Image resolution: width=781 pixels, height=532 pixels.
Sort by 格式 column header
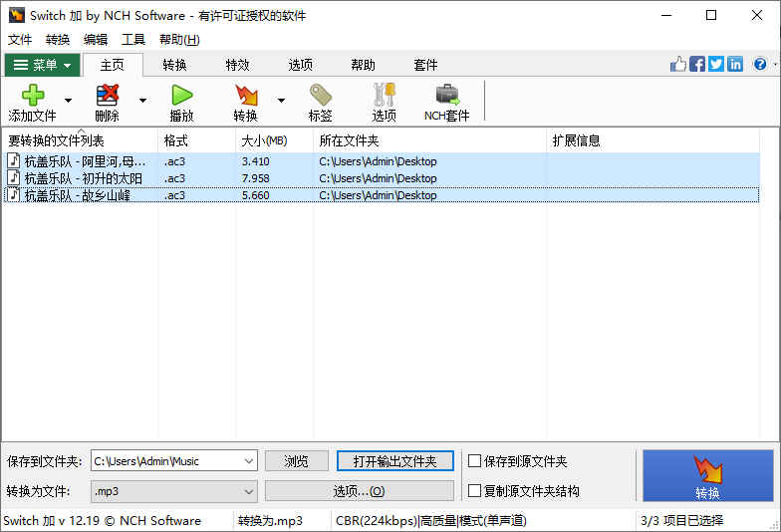(197, 140)
